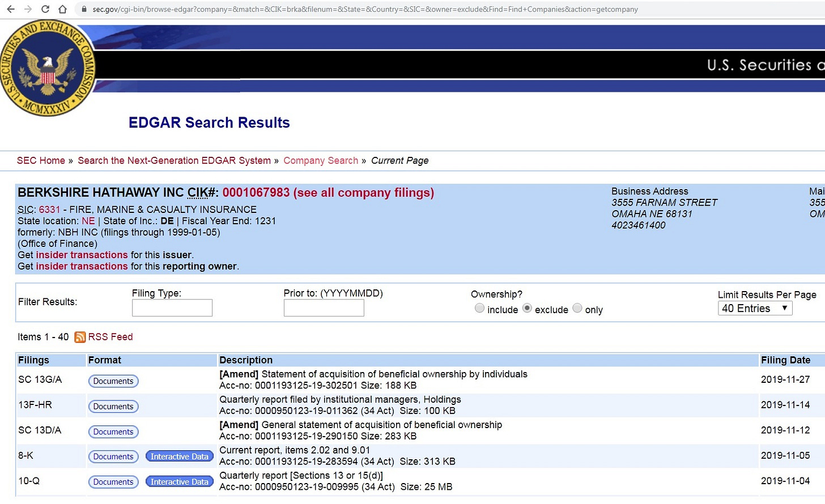The width and height of the screenshot is (825, 504).
Task: Click the RSS Feed text link
Action: (110, 337)
